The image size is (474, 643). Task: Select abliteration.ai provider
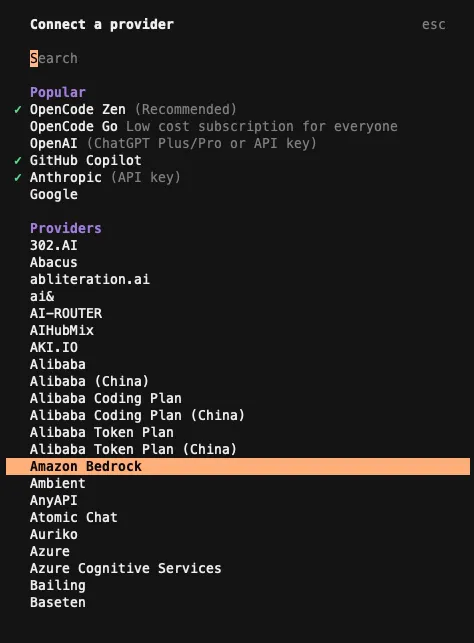click(90, 279)
